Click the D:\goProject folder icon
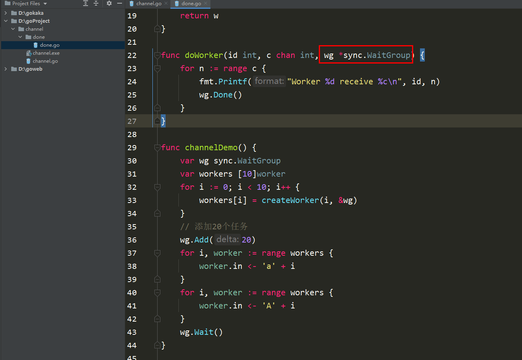Image resolution: width=522 pixels, height=360 pixels. [x=14, y=21]
